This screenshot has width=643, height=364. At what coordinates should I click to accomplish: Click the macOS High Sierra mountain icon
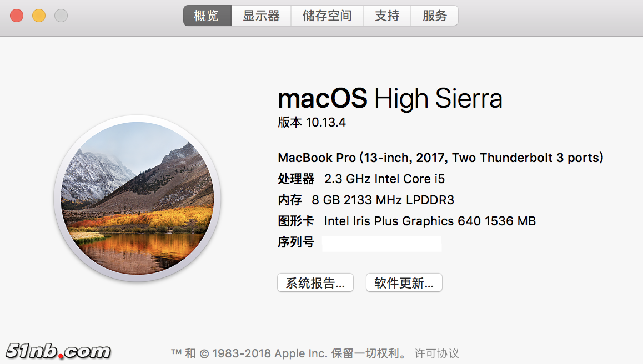[137, 198]
